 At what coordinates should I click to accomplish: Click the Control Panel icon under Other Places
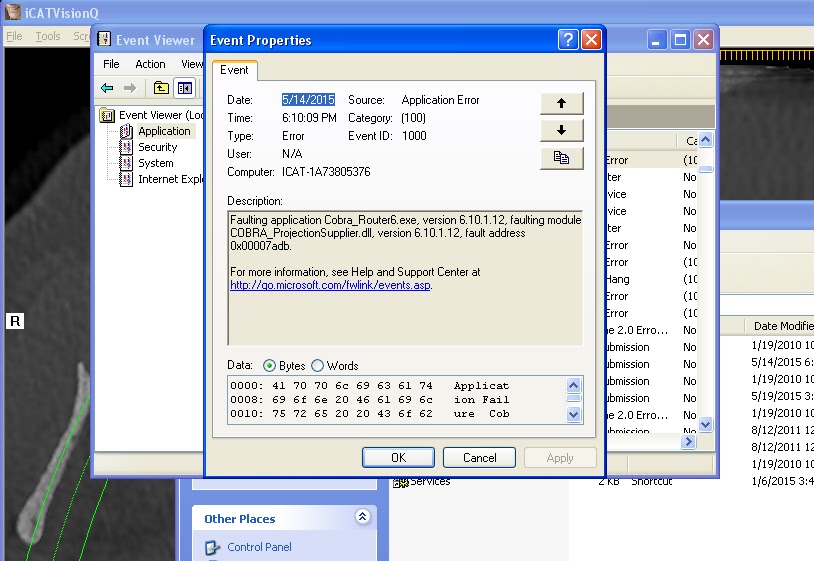click(x=212, y=547)
